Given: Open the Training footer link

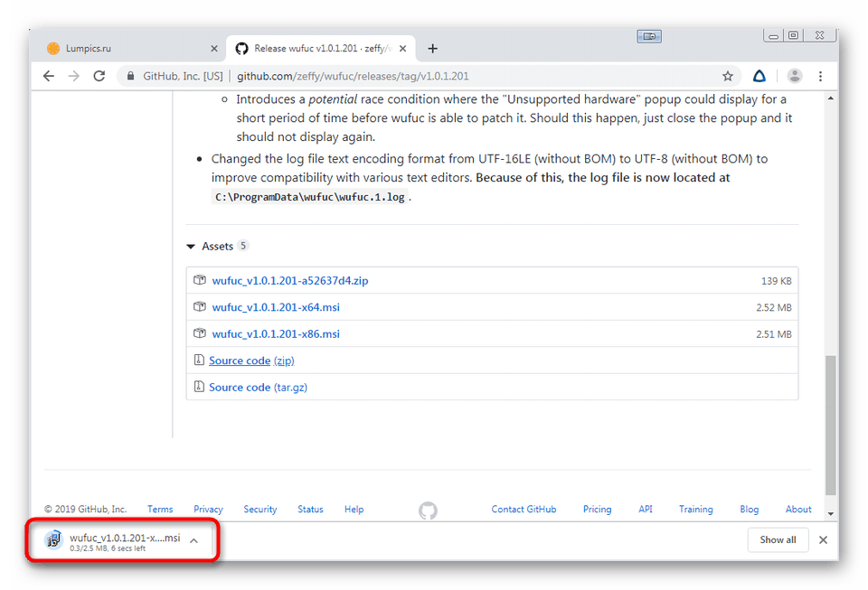Looking at the screenshot, I should (x=696, y=510).
